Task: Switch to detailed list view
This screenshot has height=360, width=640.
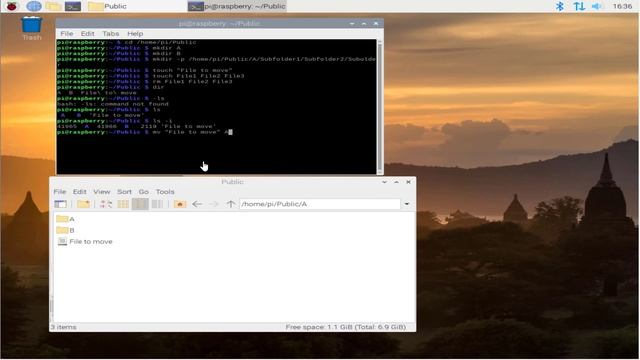Action: click(157, 204)
